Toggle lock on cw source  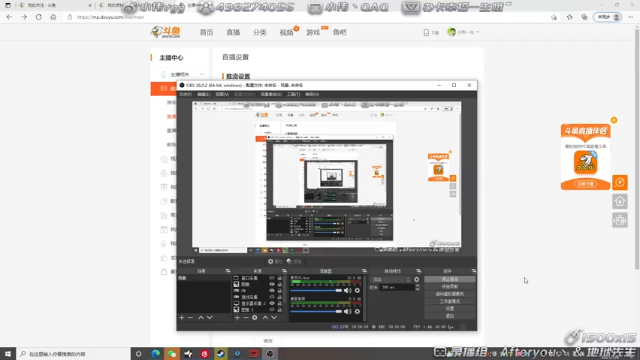pos(280,291)
